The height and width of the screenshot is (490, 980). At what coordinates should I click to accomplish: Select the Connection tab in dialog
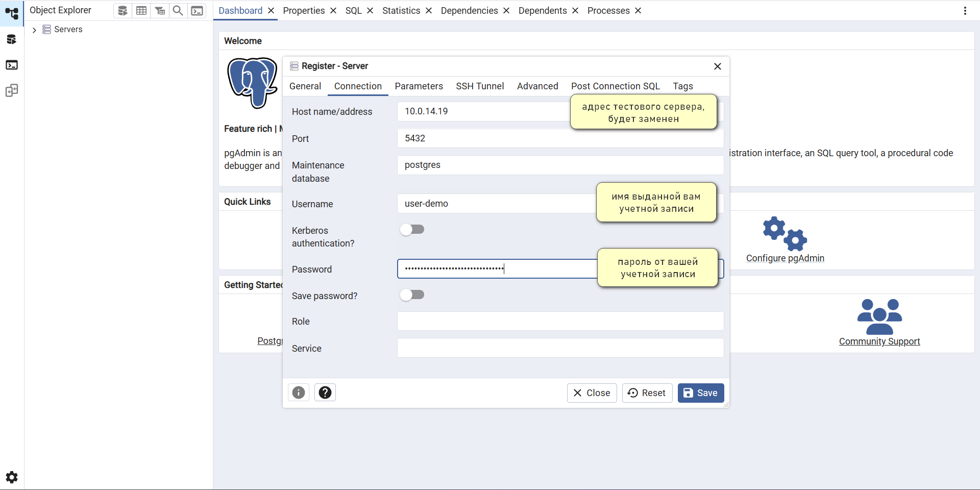tap(358, 86)
